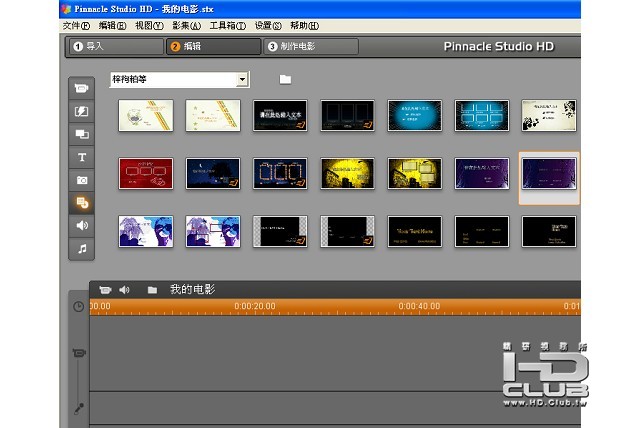Viewport: 640px width, 428px height.
Task: Click the 我的电影 project title in timeline
Action: pos(192,289)
